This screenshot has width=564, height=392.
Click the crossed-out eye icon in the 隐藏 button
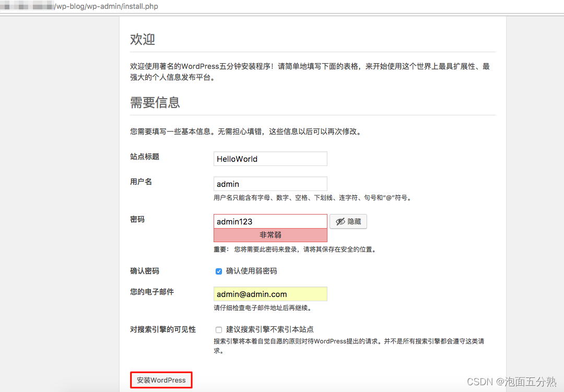340,221
